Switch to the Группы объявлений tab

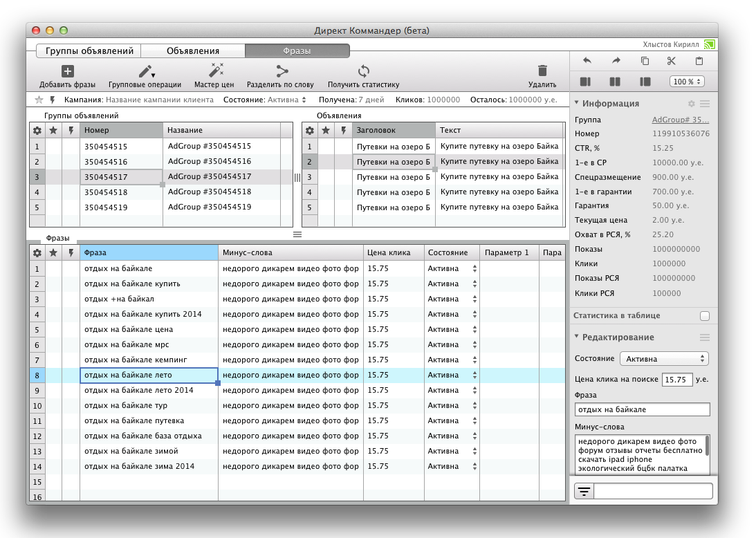click(89, 51)
